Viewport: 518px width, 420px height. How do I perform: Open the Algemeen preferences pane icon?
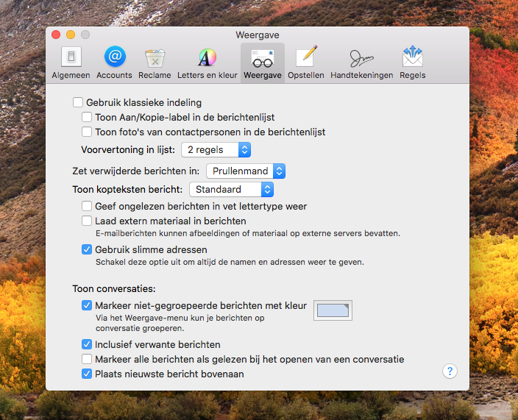tap(71, 63)
